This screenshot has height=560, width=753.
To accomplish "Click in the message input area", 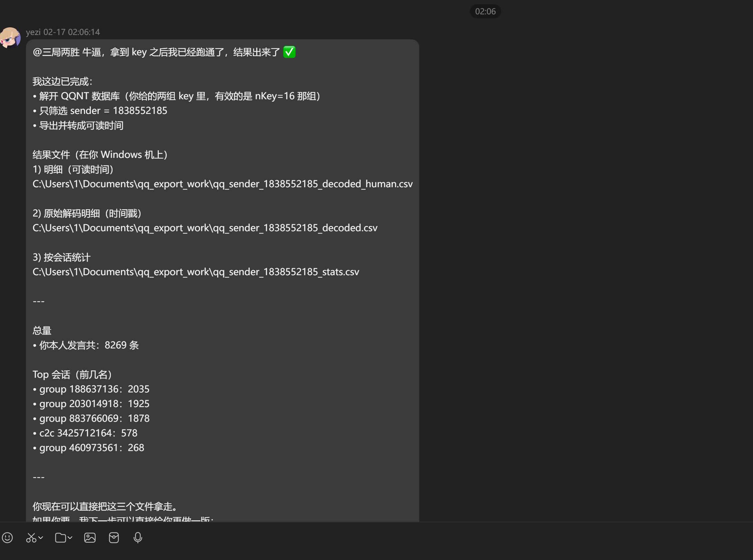I will coord(373,552).
